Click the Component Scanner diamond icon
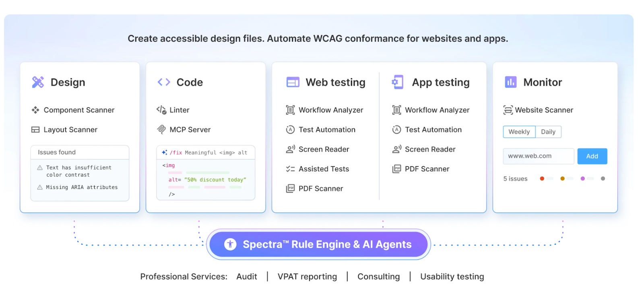The width and height of the screenshot is (644, 290). click(35, 110)
